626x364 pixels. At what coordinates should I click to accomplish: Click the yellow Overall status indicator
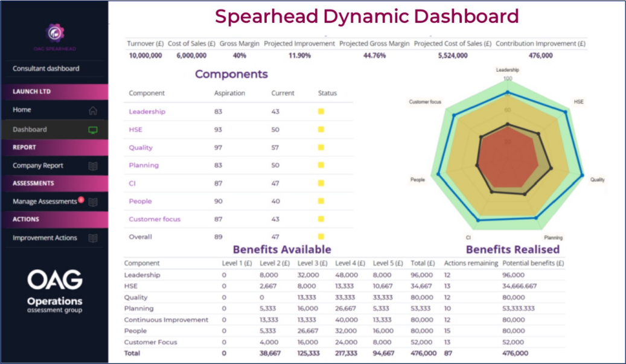tap(321, 237)
